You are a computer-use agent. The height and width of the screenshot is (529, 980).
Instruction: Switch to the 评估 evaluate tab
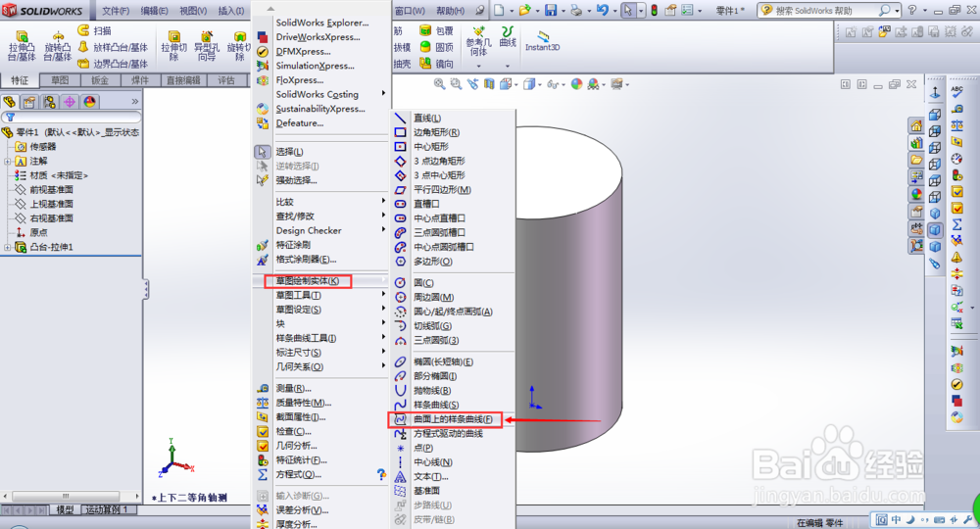point(226,80)
